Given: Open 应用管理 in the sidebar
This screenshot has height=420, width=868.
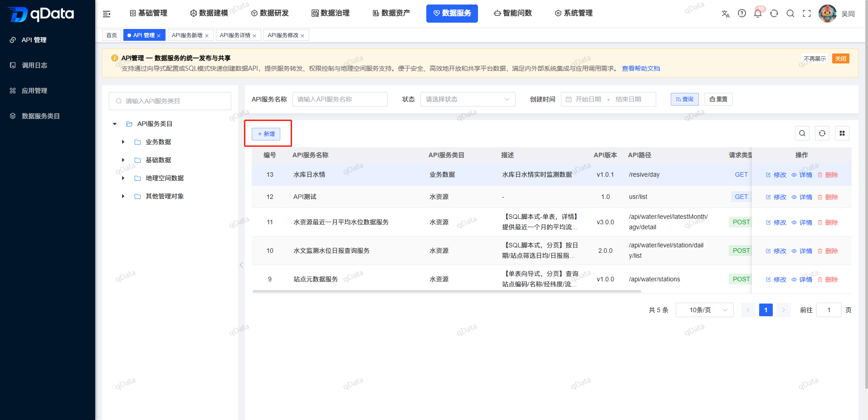Looking at the screenshot, I should pyautogui.click(x=34, y=91).
